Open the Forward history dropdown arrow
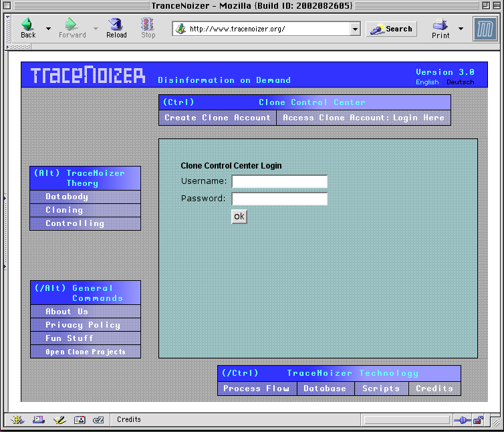Viewport: 504px width, 432px height. [x=96, y=29]
